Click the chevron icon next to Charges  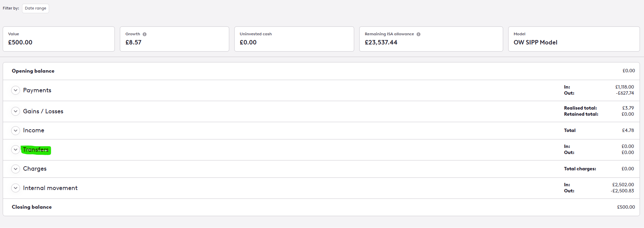coord(16,169)
